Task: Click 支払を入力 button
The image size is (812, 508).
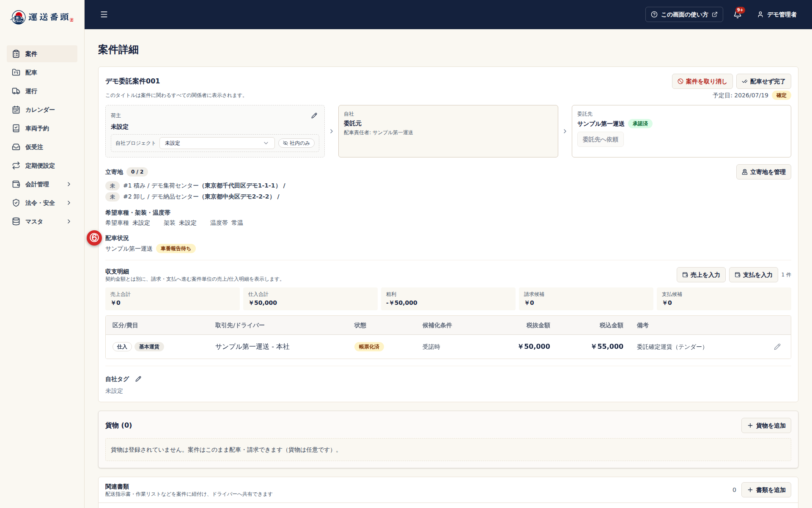Action: 753,275
